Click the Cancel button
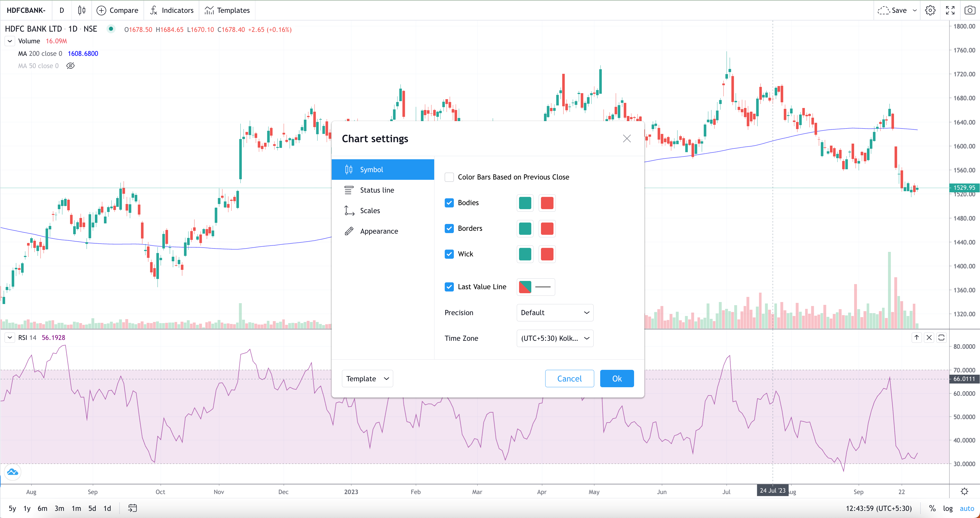The height and width of the screenshot is (518, 980). [x=569, y=379]
